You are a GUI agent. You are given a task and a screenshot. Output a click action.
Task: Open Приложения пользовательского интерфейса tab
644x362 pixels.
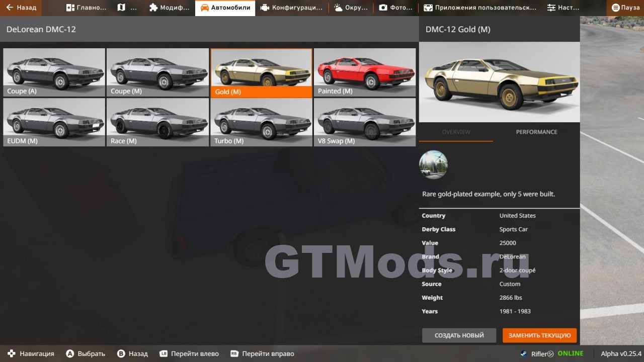(480, 8)
